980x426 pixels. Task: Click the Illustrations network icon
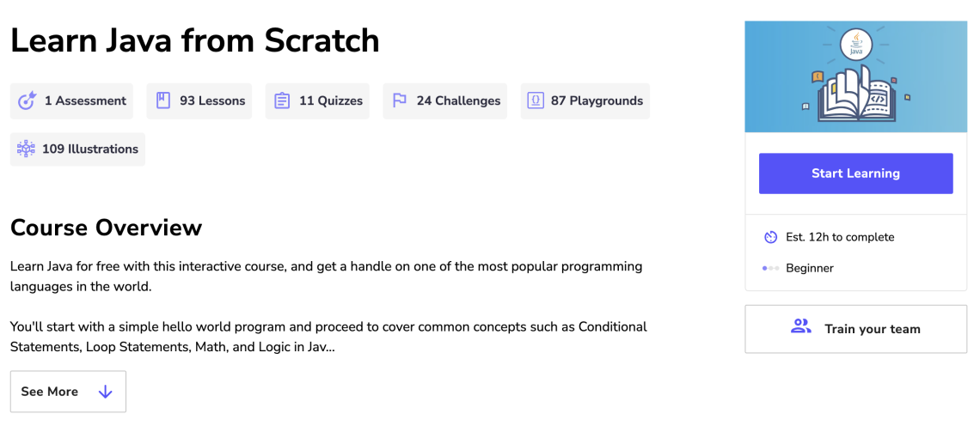(x=27, y=149)
